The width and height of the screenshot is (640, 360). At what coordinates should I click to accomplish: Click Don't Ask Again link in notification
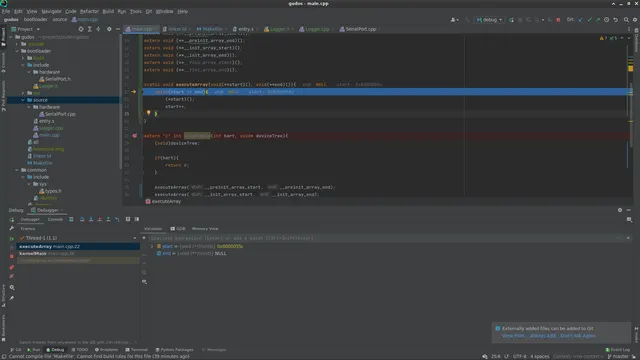click(578, 336)
